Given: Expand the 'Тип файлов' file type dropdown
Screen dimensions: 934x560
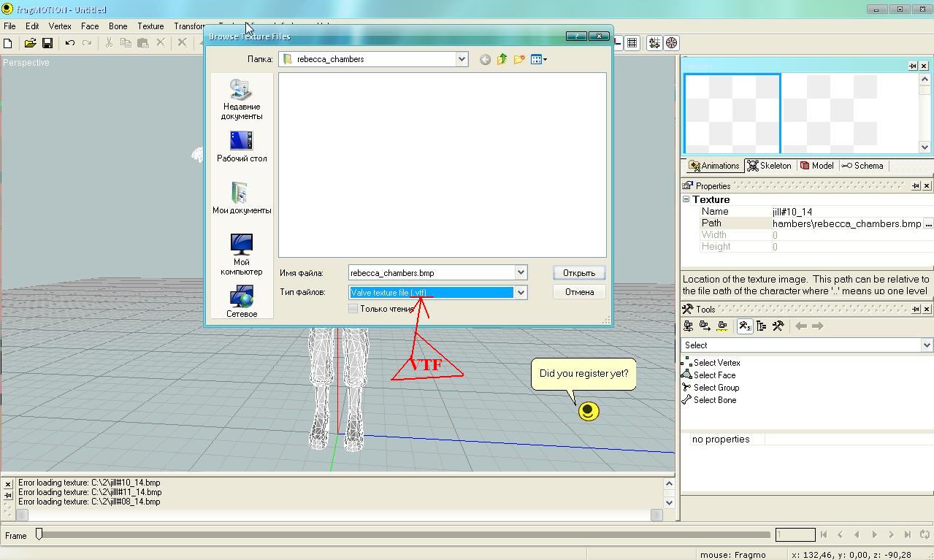Looking at the screenshot, I should point(521,292).
